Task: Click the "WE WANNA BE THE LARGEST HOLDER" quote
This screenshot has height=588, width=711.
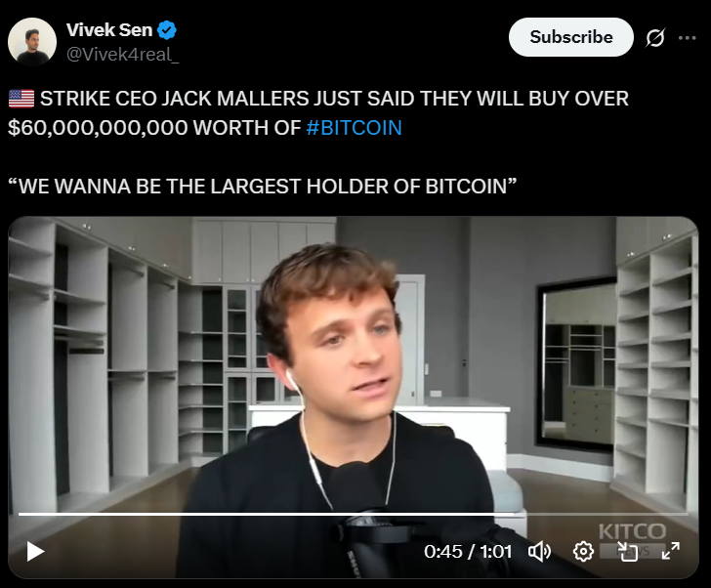Action: coord(262,187)
